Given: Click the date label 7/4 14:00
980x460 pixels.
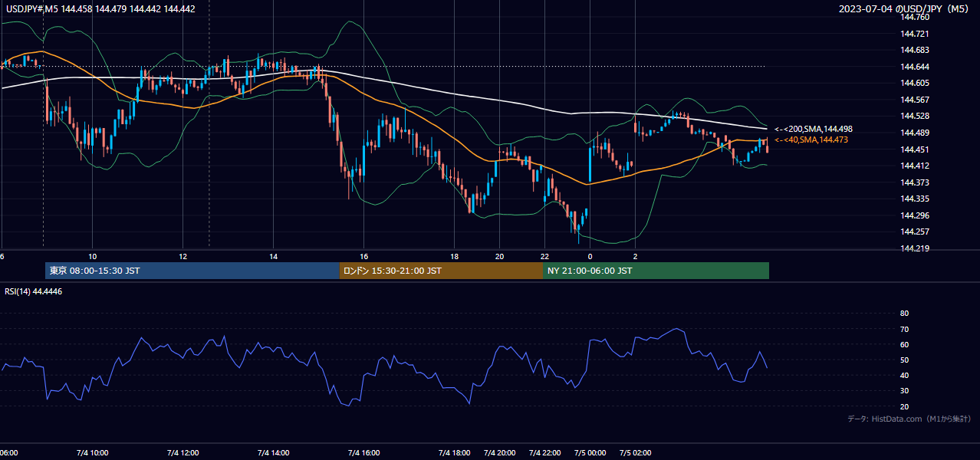Looking at the screenshot, I should pos(274,453).
